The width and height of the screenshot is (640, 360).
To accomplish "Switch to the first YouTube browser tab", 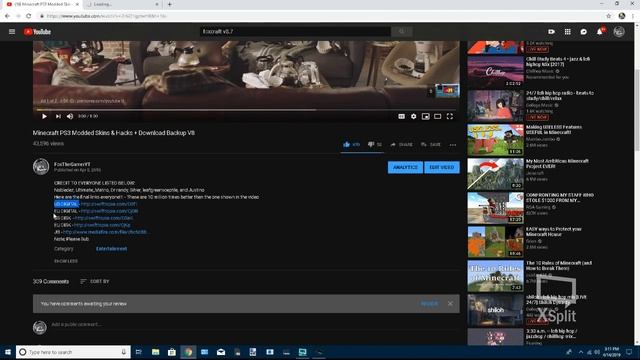I will pyautogui.click(x=43, y=4).
